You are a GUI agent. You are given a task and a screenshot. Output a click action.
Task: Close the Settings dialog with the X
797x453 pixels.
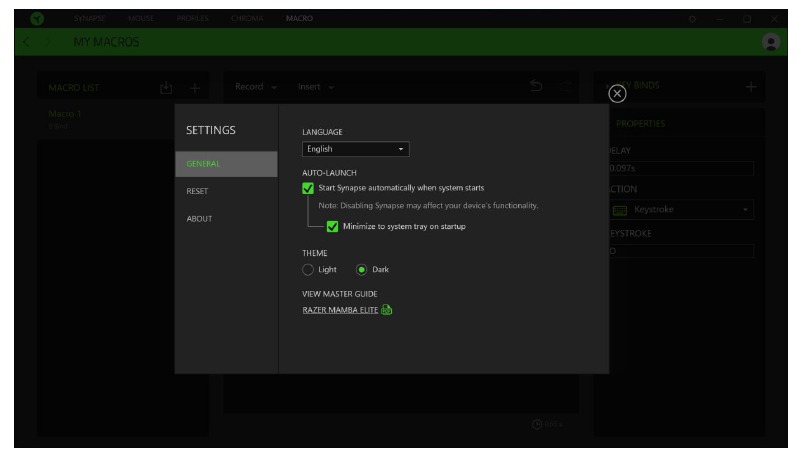click(x=617, y=94)
